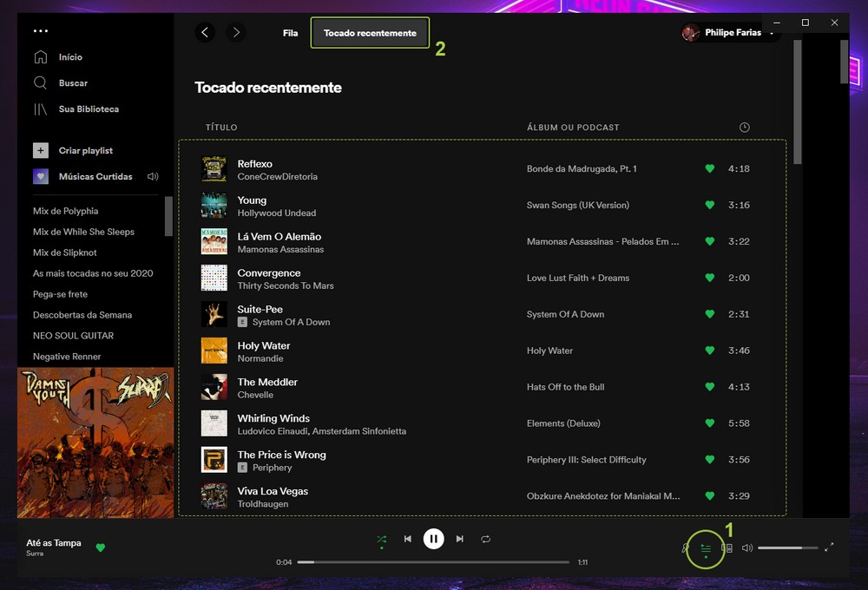Open the Mix de Slipknot playlist

tap(65, 252)
